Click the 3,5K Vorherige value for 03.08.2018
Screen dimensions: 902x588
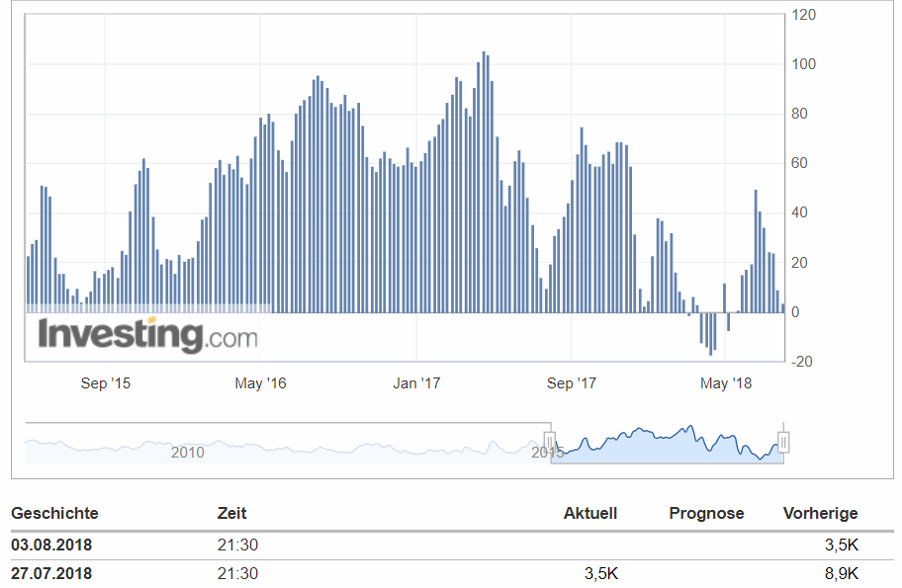[x=841, y=545]
